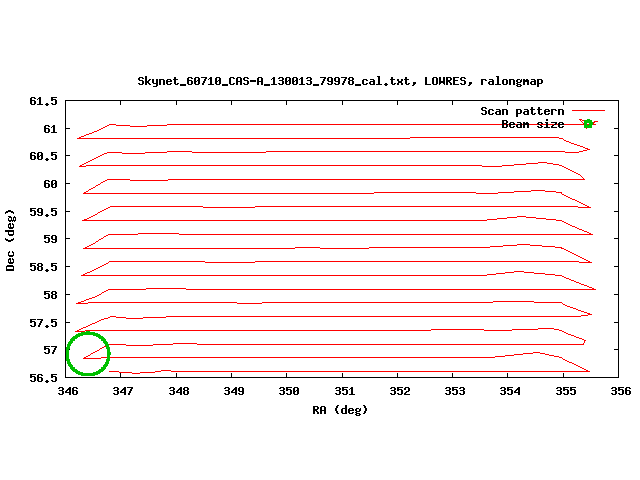Select the 'Scan pattern' legend label
This screenshot has height=480, width=640.
[522, 111]
